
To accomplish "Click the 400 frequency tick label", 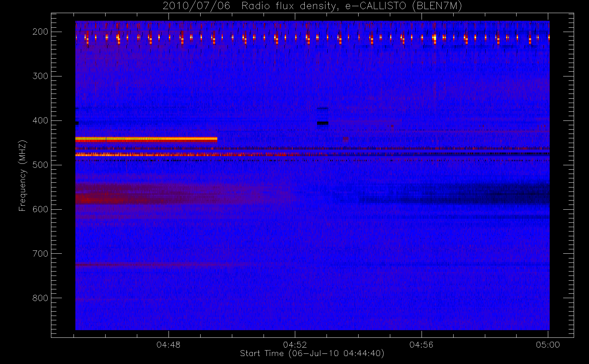I will coord(40,120).
